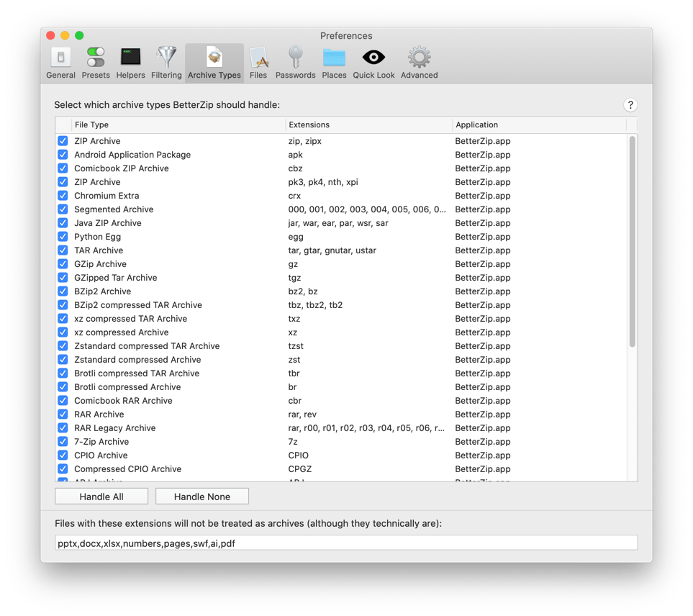Select the Archive Types box icon
The height and width of the screenshot is (616, 693).
(214, 58)
